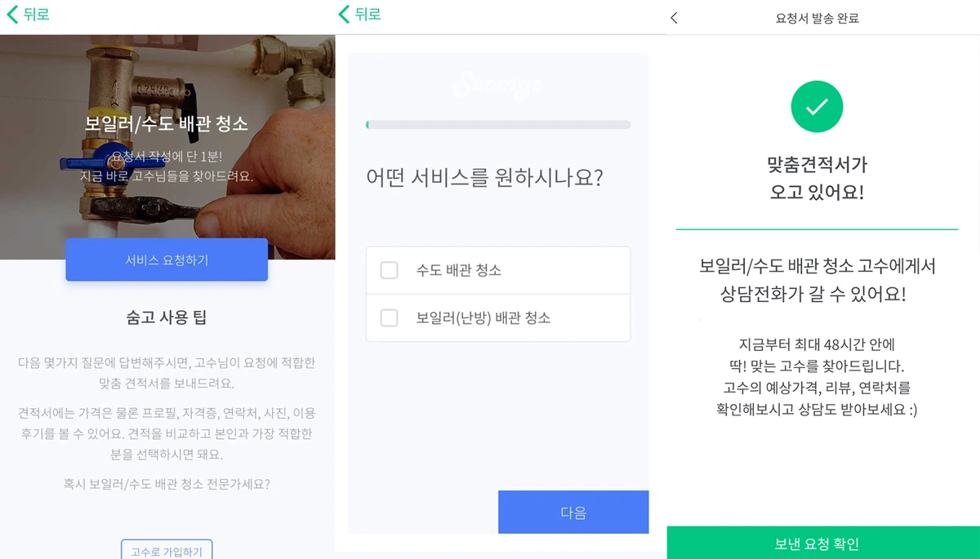Click the 고수로 가입하기 button
This screenshot has width=980, height=559.
pyautogui.click(x=167, y=550)
